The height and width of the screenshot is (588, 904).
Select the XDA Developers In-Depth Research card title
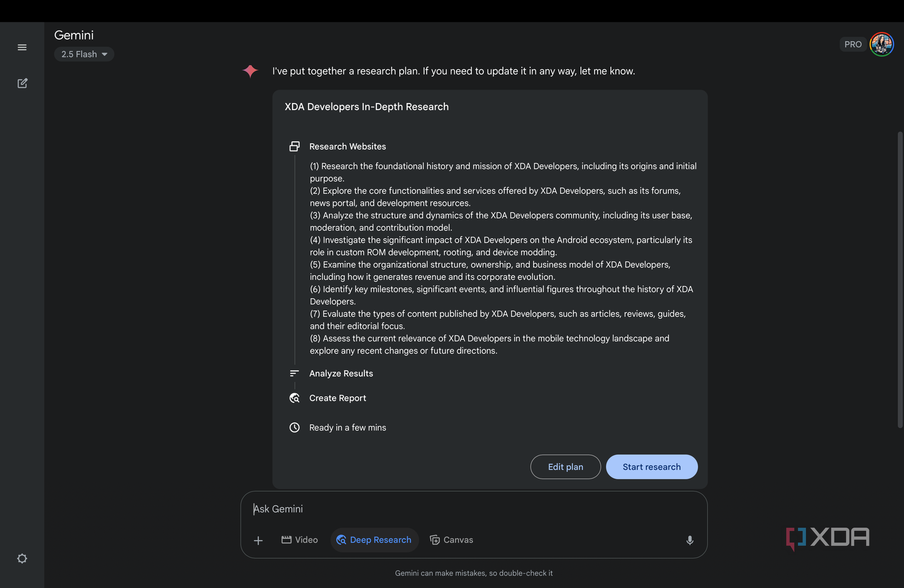(367, 106)
